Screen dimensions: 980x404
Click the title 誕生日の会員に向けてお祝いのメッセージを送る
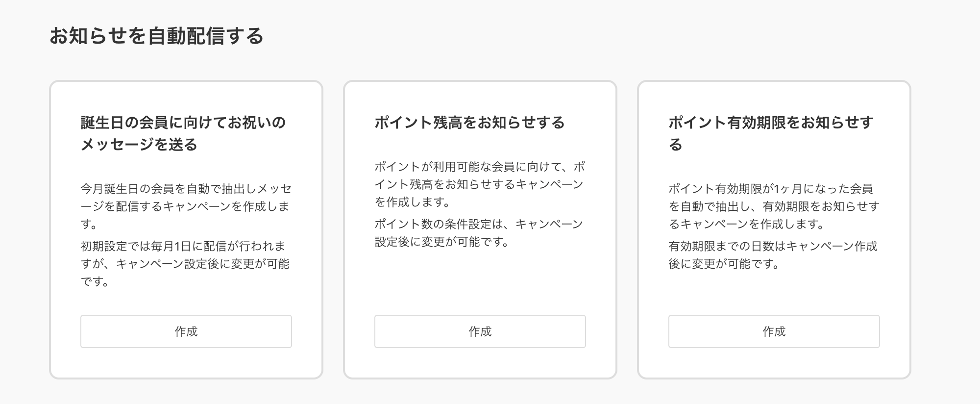pos(185,132)
